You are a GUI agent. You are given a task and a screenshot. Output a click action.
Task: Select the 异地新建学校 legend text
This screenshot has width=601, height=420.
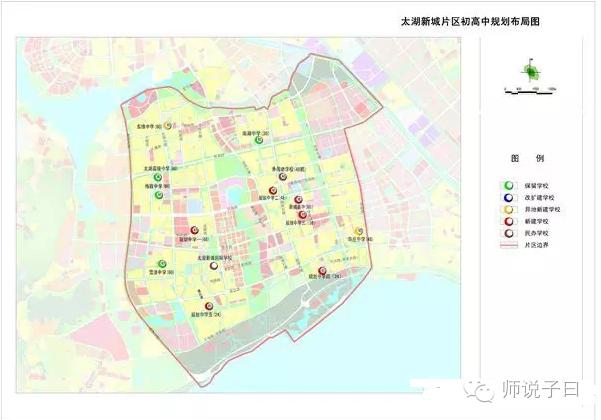[542, 210]
